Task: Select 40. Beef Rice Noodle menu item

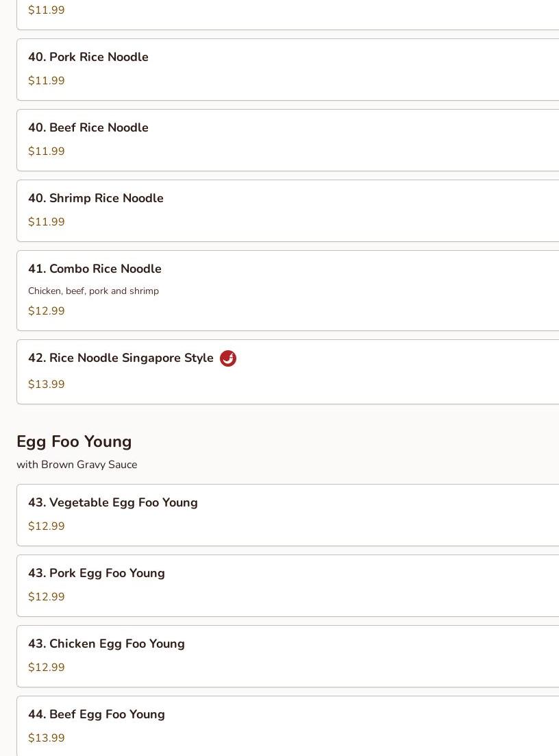Action: (x=88, y=128)
